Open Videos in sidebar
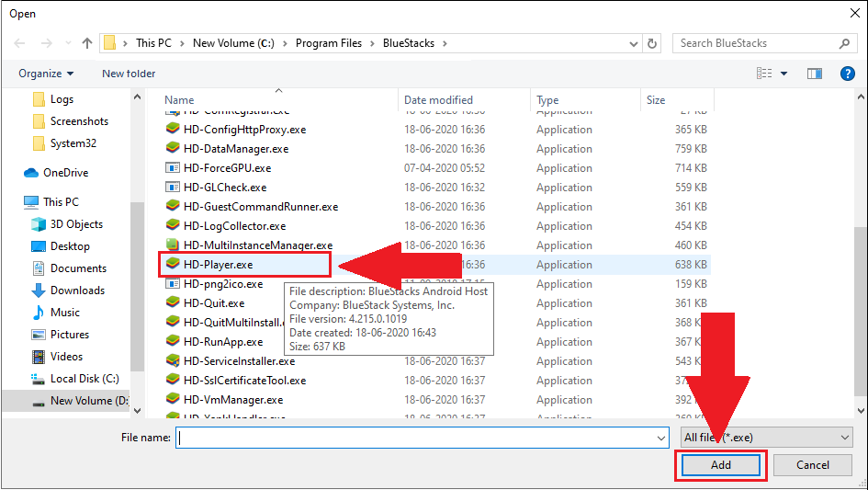868x490 pixels. pos(57,357)
